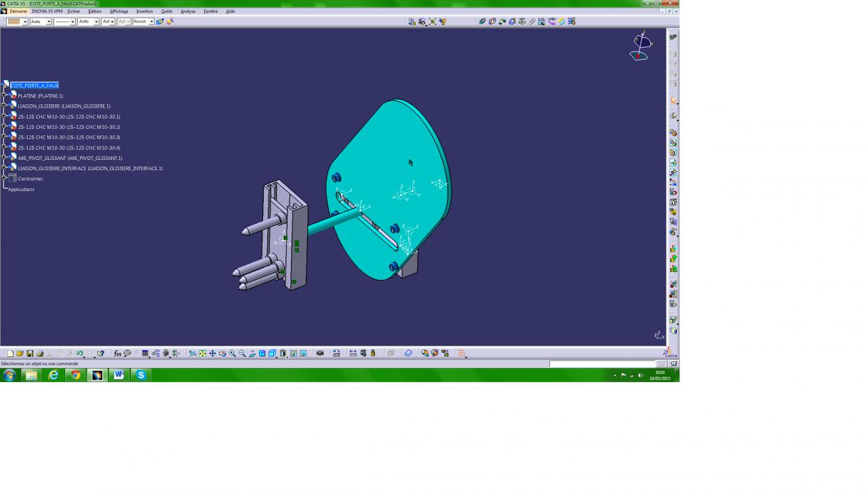
Task: Toggle the Hide/Show icon
Action: (x=293, y=353)
